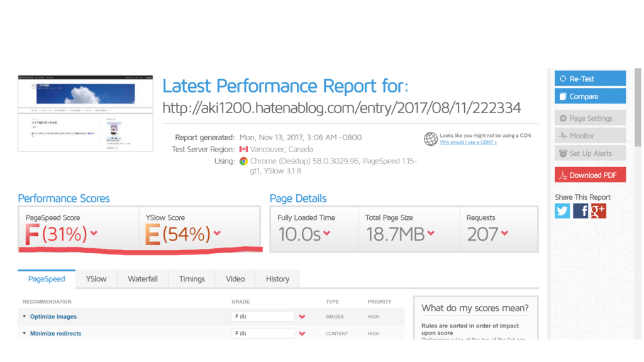644x362 pixels.
Task: Click the Re-Test button
Action: (590, 79)
